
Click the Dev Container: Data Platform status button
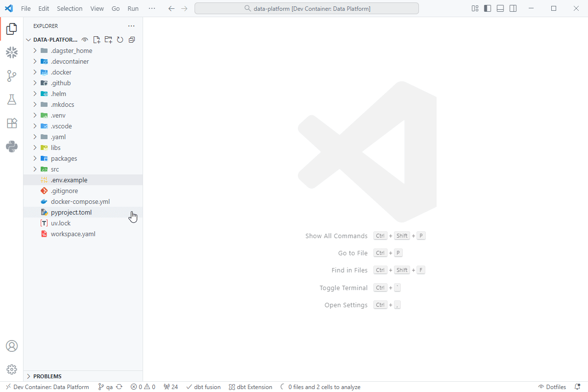pyautogui.click(x=47, y=387)
